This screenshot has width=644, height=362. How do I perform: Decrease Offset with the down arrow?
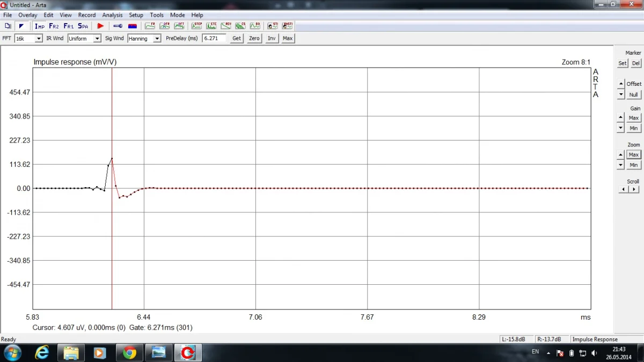click(621, 94)
